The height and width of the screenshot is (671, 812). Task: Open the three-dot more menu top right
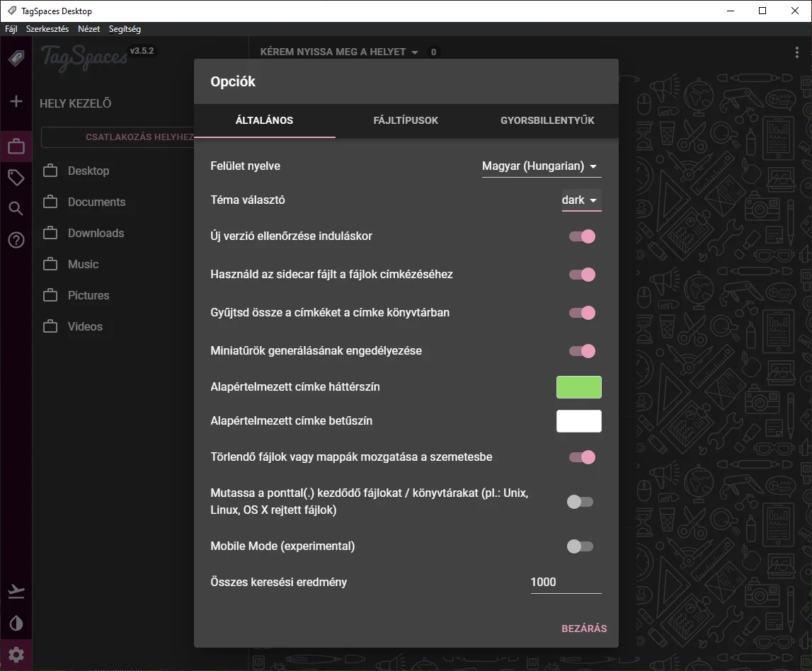point(796,52)
